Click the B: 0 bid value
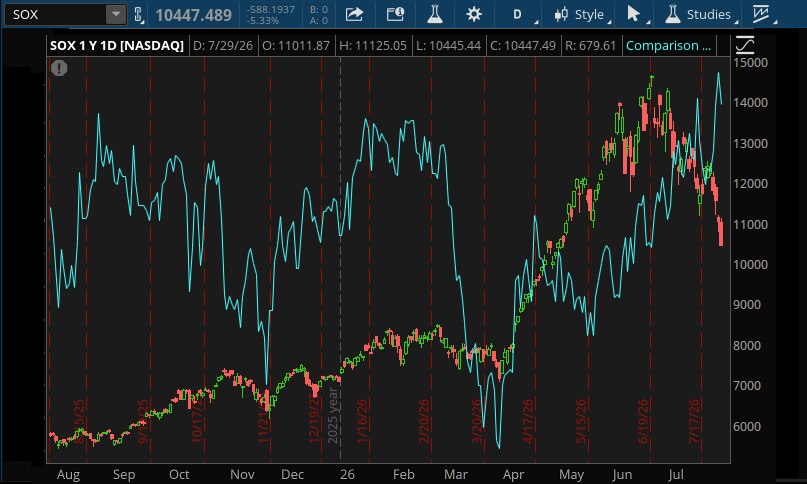The image size is (807, 484). click(319, 9)
